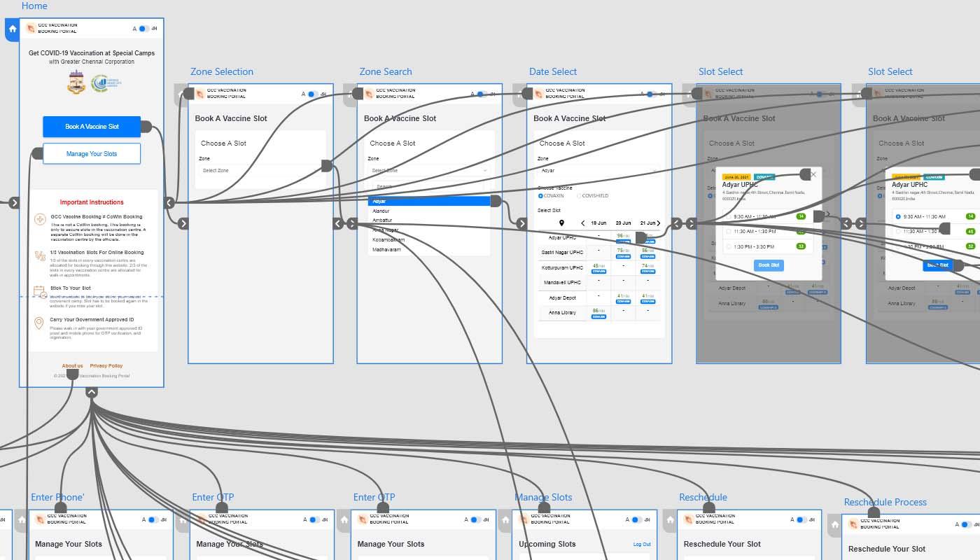The image size is (980, 560).
Task: Click the home icon beside Enter Phone' artboard
Action: (22, 520)
